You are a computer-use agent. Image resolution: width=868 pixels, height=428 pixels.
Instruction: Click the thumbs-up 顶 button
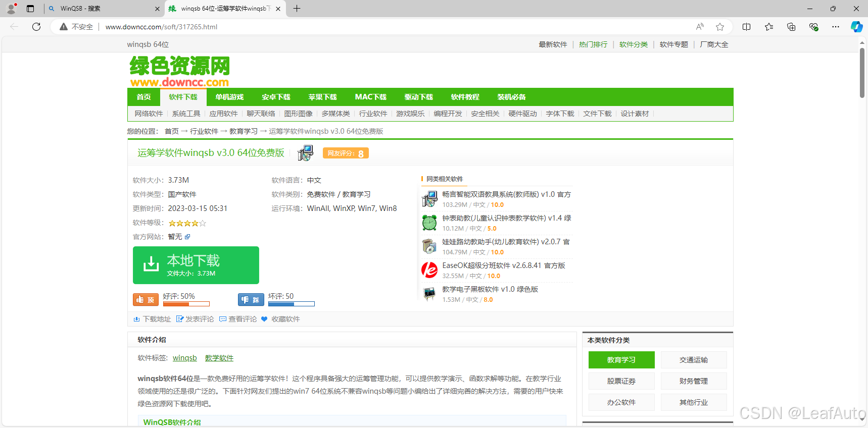[146, 300]
